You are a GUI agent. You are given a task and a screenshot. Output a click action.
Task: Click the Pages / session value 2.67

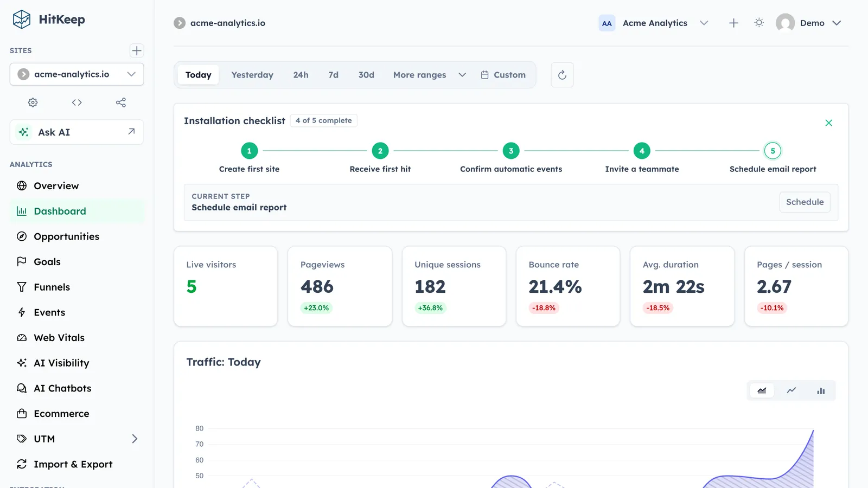point(774,286)
